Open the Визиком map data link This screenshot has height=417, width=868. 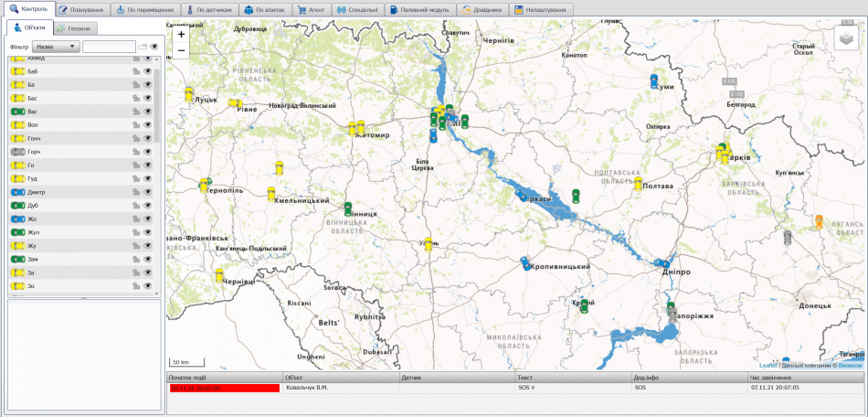click(x=850, y=365)
